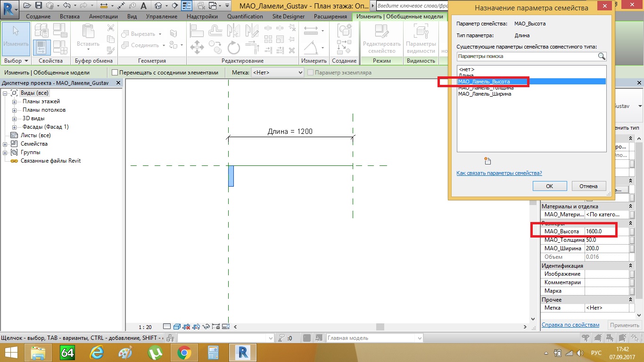This screenshot has width=644, height=362.
Task: Expand '3D виды' tree node
Action: 14,119
